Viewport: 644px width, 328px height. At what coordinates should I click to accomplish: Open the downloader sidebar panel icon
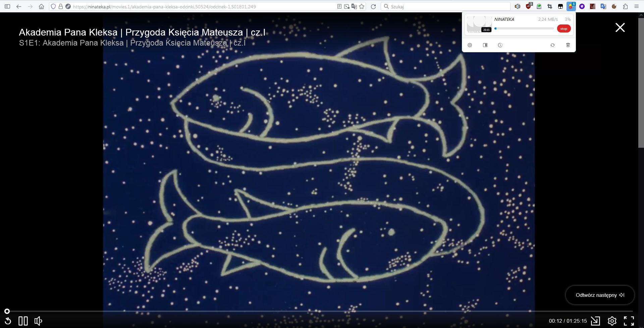(485, 45)
